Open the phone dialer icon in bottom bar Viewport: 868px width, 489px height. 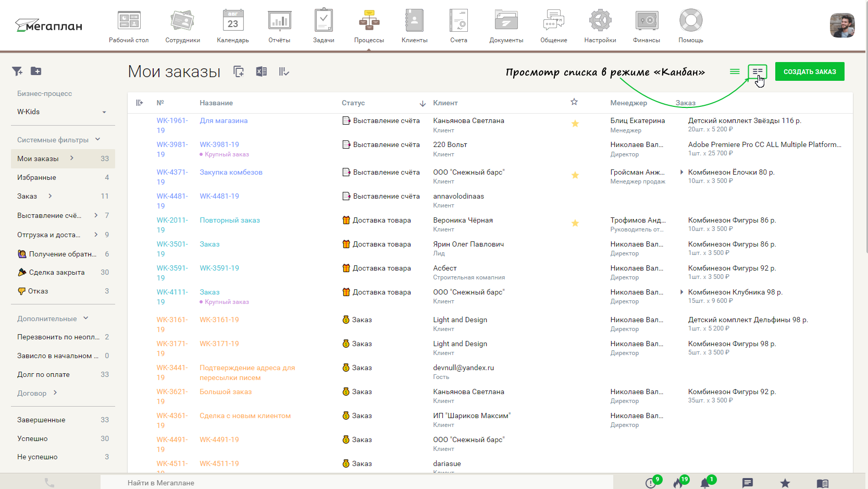49,483
